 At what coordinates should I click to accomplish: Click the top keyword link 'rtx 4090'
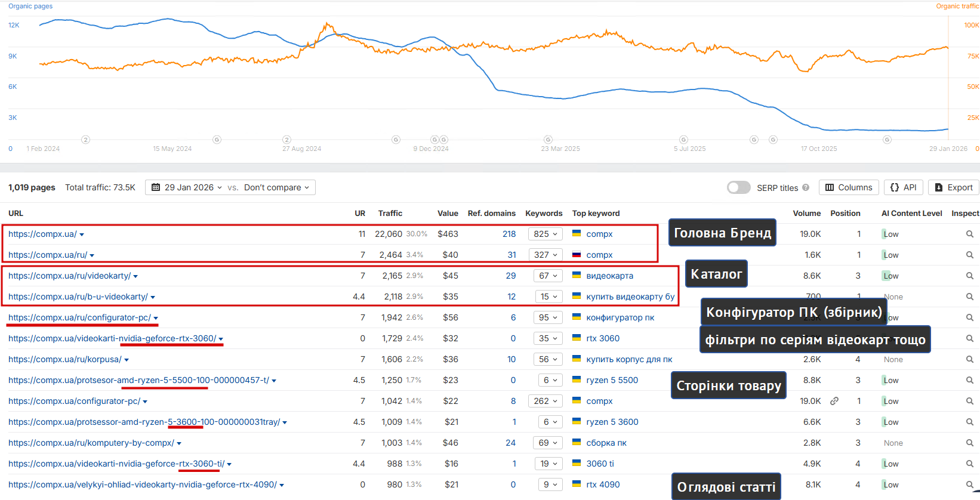pos(603,484)
